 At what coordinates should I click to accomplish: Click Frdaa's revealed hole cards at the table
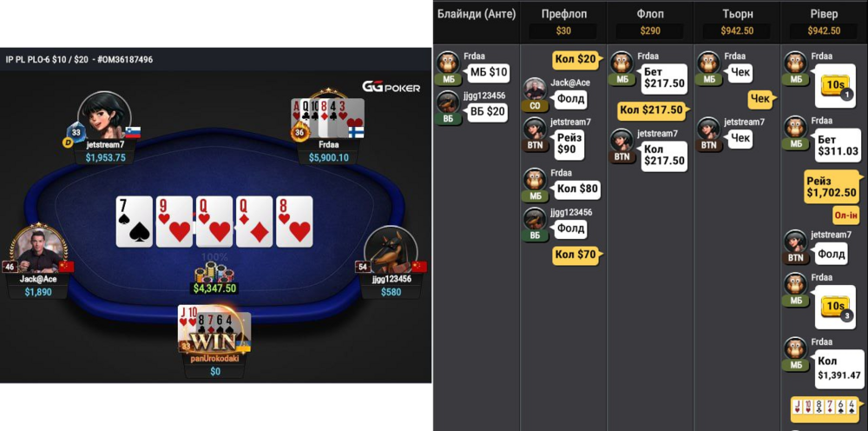[328, 118]
